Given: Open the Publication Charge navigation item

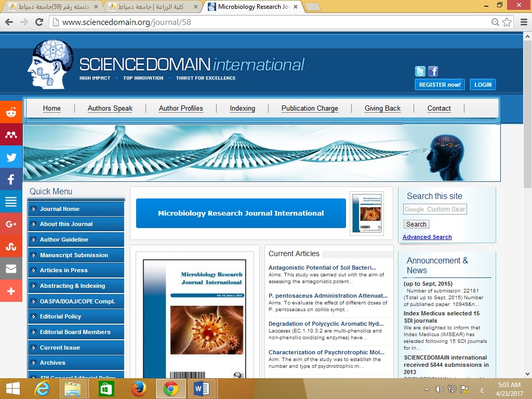Looking at the screenshot, I should 310,108.
